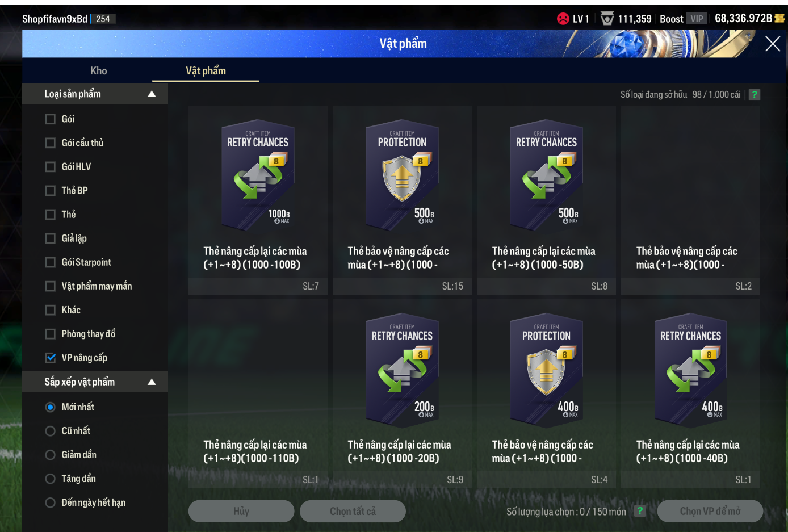788x532 pixels.
Task: Select the Retry Chances 200B card
Action: pyautogui.click(x=402, y=393)
